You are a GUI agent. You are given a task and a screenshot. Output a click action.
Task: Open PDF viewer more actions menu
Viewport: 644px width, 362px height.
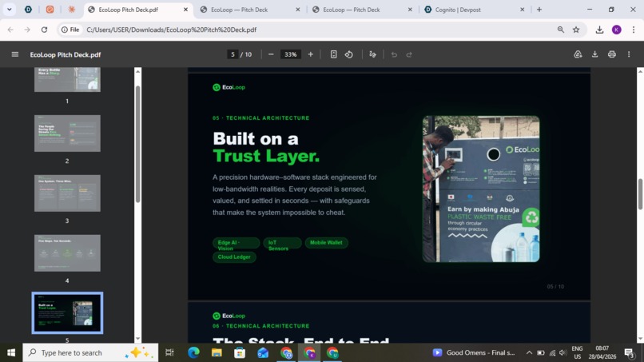629,54
